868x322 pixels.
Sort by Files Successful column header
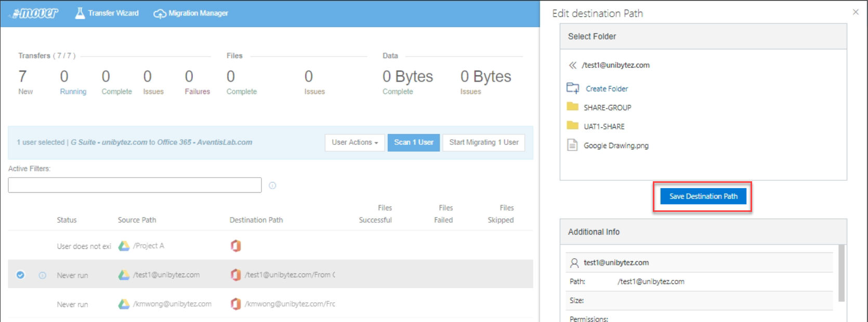(x=375, y=214)
